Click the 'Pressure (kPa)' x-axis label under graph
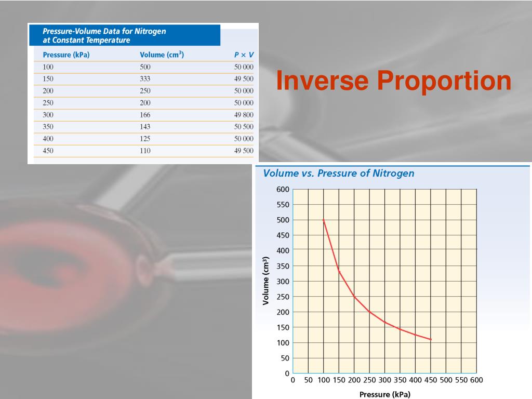The width and height of the screenshot is (532, 399). [x=385, y=394]
